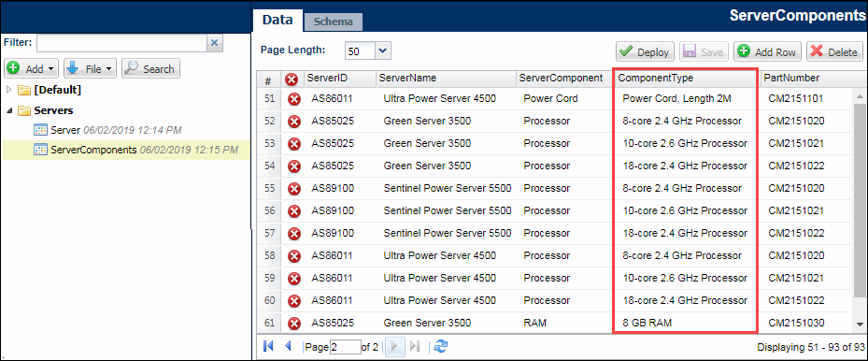Click the [Default] folder icon
This screenshot has height=361, width=868.
(23, 90)
